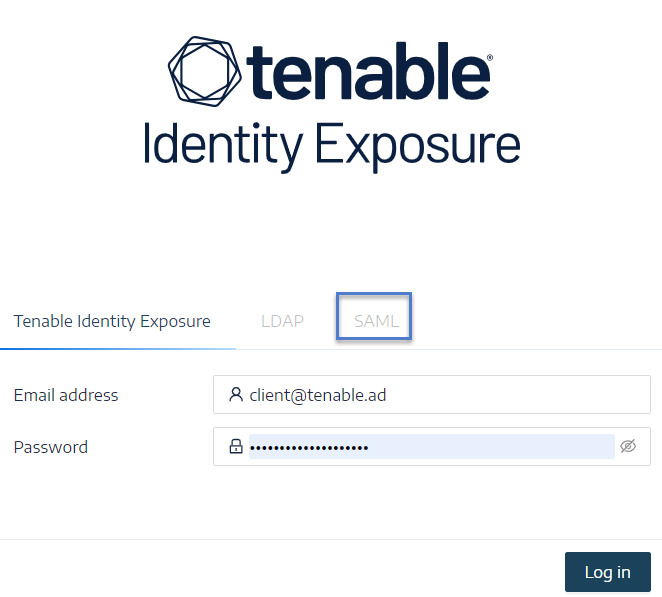Viewport: 662px width, 597px height.
Task: Click the masked password dots
Action: click(x=309, y=448)
